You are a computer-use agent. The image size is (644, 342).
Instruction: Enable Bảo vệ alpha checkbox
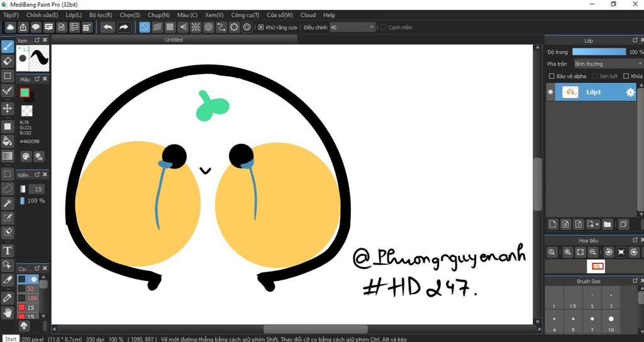pos(552,76)
